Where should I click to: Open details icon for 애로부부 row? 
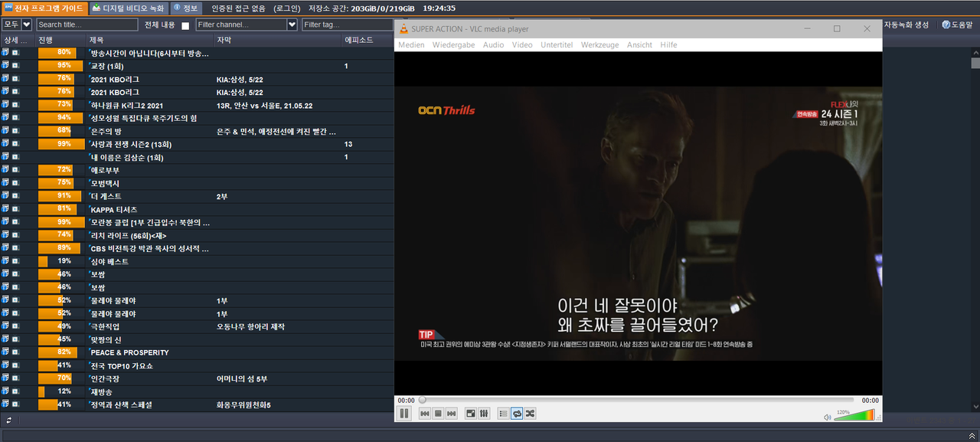point(5,169)
